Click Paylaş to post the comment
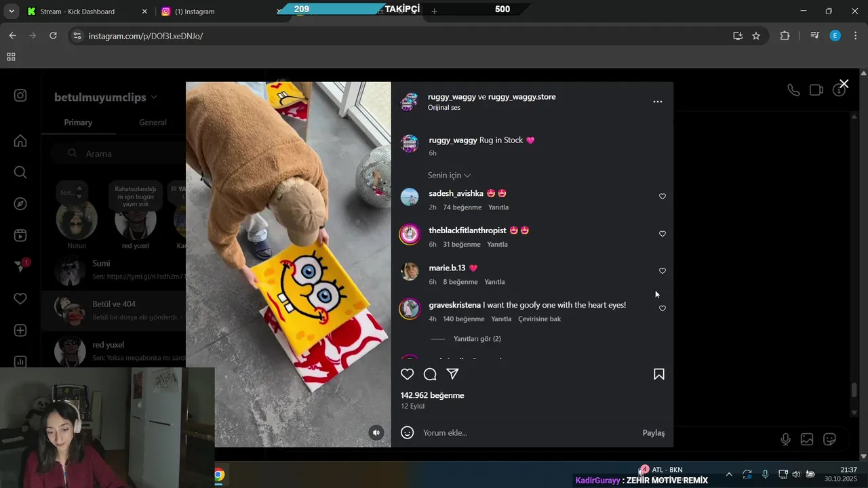 pyautogui.click(x=654, y=433)
